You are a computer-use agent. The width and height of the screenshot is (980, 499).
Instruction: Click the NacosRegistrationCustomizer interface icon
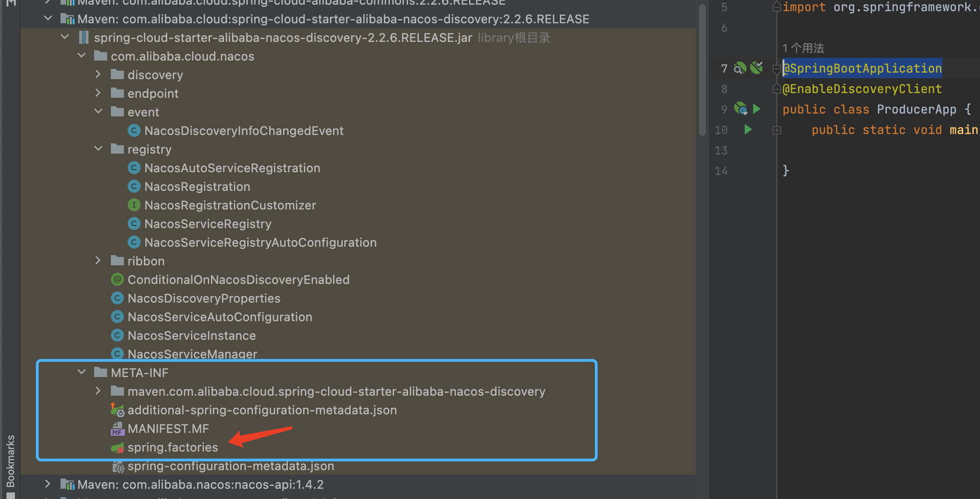pos(134,205)
